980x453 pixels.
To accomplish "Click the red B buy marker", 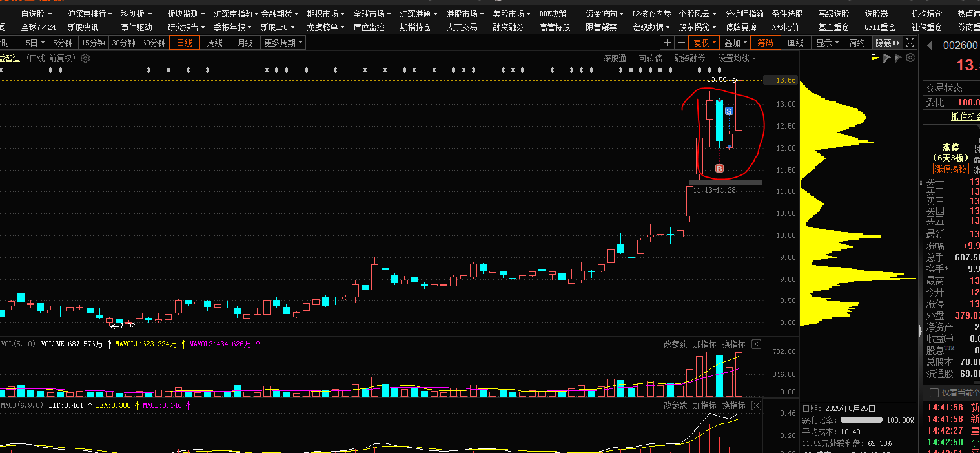I will [x=719, y=169].
